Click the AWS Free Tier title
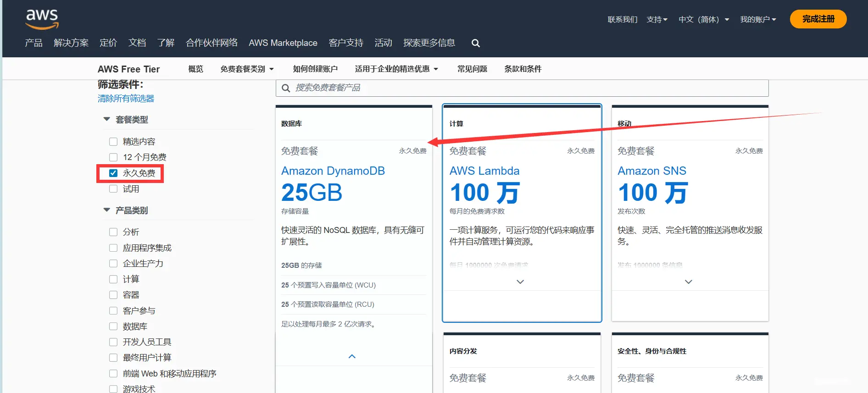The height and width of the screenshot is (393, 868). click(128, 69)
